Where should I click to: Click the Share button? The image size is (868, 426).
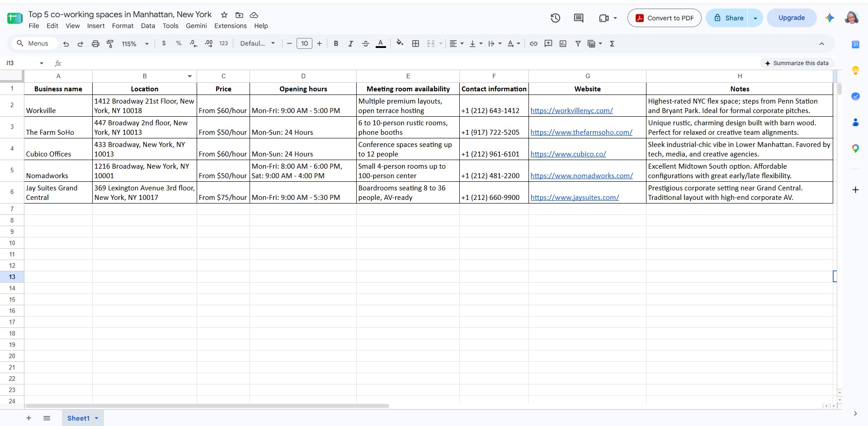coord(728,18)
